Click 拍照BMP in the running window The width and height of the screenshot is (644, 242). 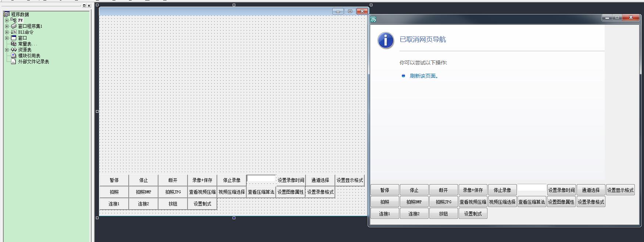click(x=414, y=202)
